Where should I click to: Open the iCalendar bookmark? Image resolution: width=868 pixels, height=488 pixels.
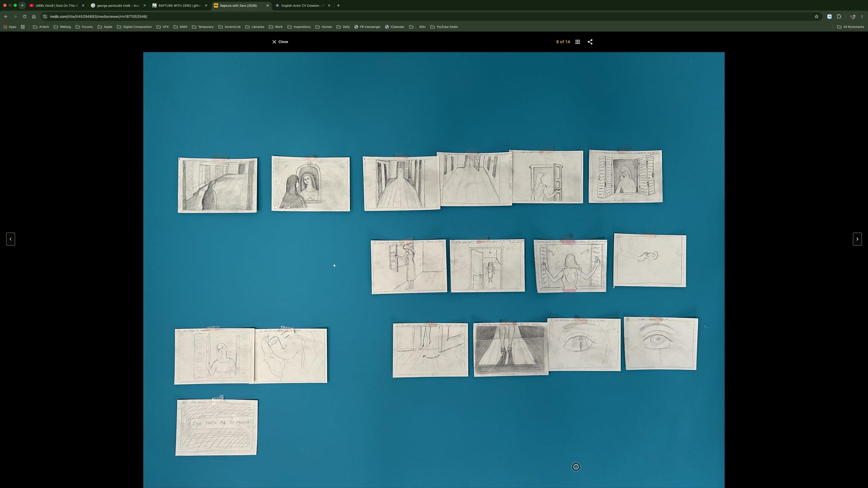click(x=395, y=27)
